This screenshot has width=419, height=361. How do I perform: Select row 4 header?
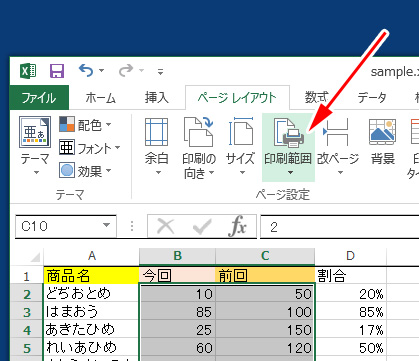point(27,330)
